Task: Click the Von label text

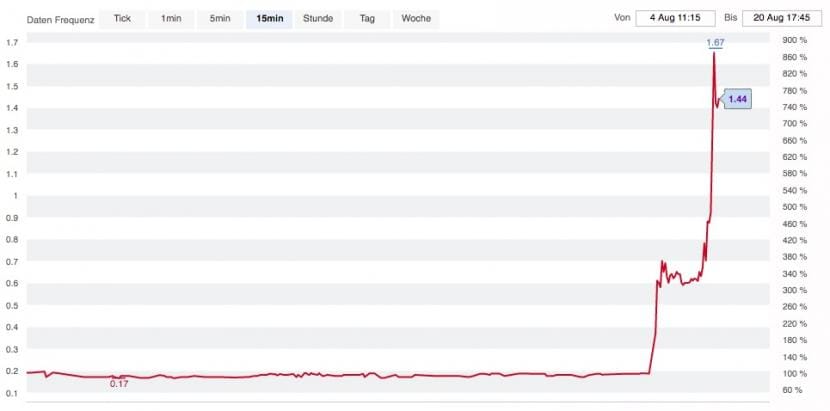Action: click(623, 18)
